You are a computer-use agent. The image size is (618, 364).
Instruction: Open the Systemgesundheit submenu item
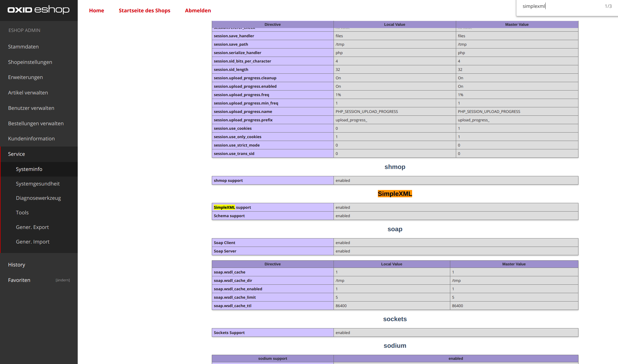point(38,184)
